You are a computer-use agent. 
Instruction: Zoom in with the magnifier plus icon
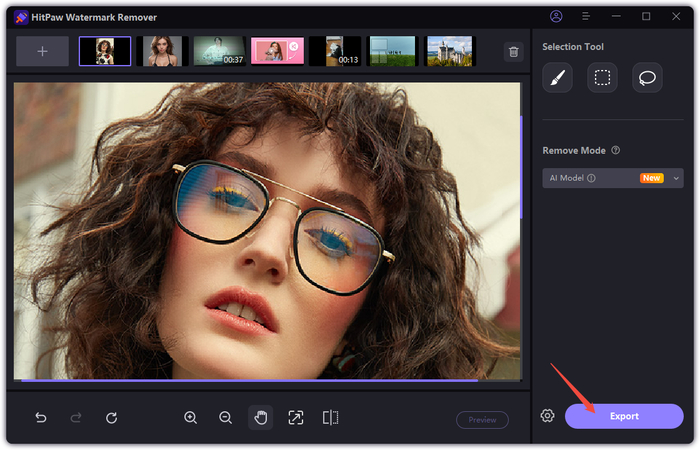tap(190, 418)
